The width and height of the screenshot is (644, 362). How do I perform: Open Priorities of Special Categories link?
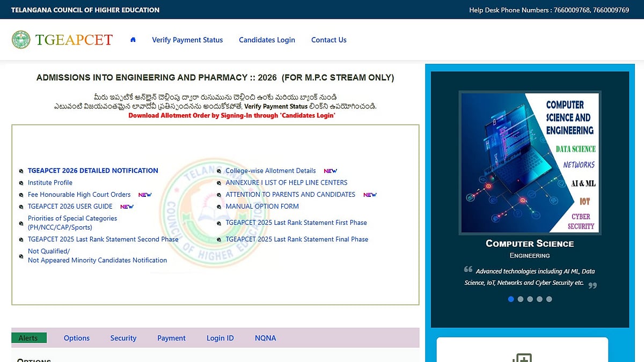72,223
